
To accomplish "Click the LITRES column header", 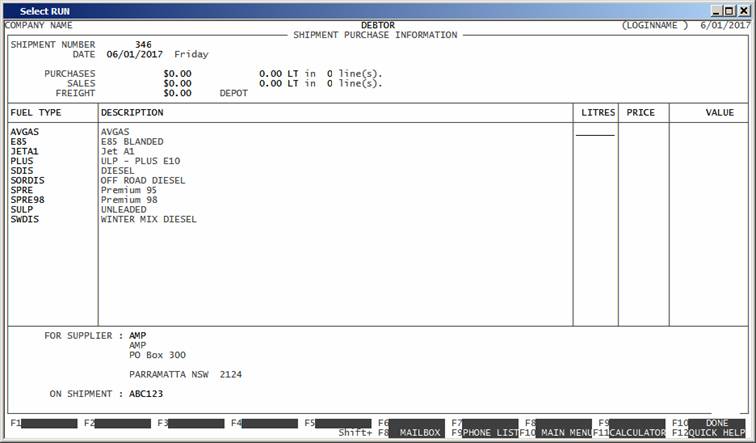I will tap(598, 113).
